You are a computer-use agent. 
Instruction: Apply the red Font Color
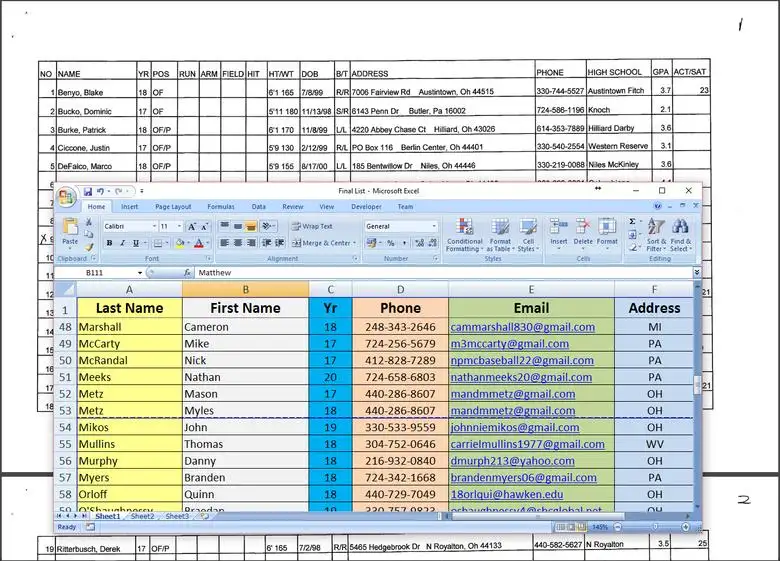pyautogui.click(x=199, y=243)
